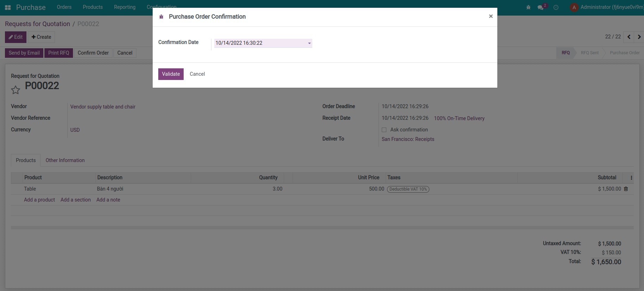Switch to the Other Information tab

click(65, 160)
